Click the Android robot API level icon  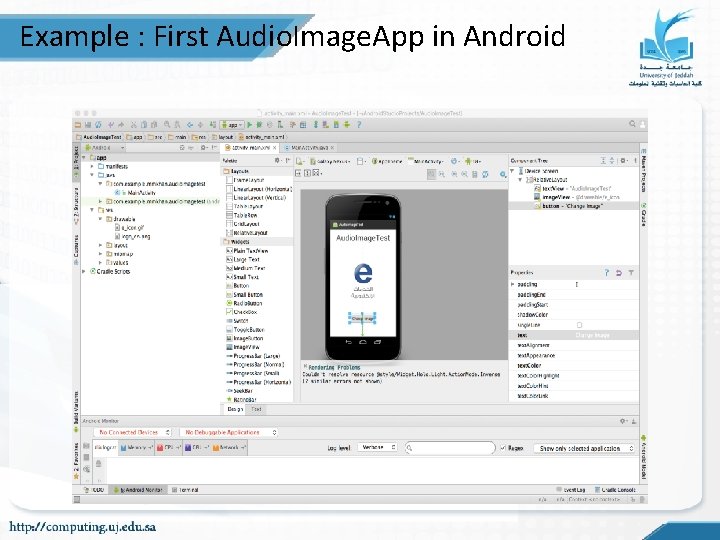point(468,161)
